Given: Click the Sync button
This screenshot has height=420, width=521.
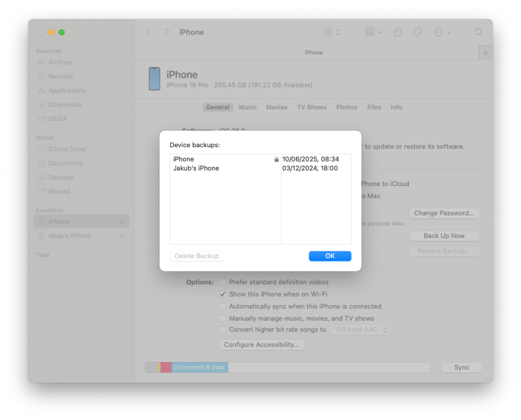Looking at the screenshot, I should click(x=462, y=367).
